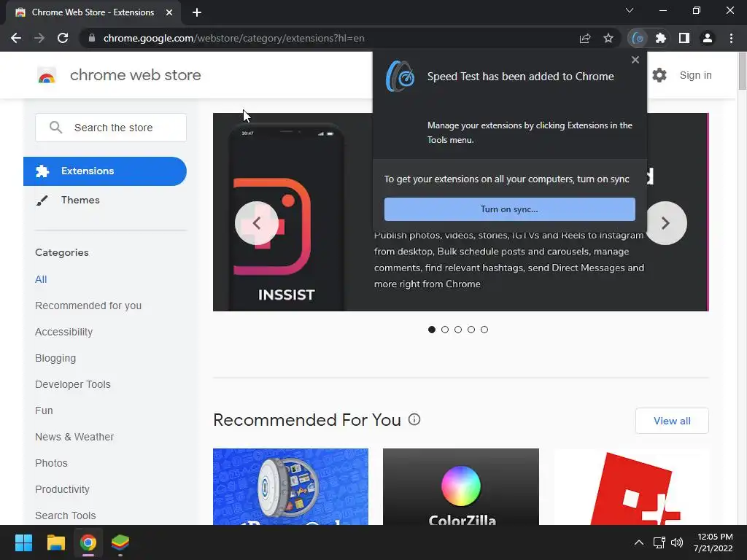
Task: Open the blue safe-vault extension card
Action: (x=290, y=486)
